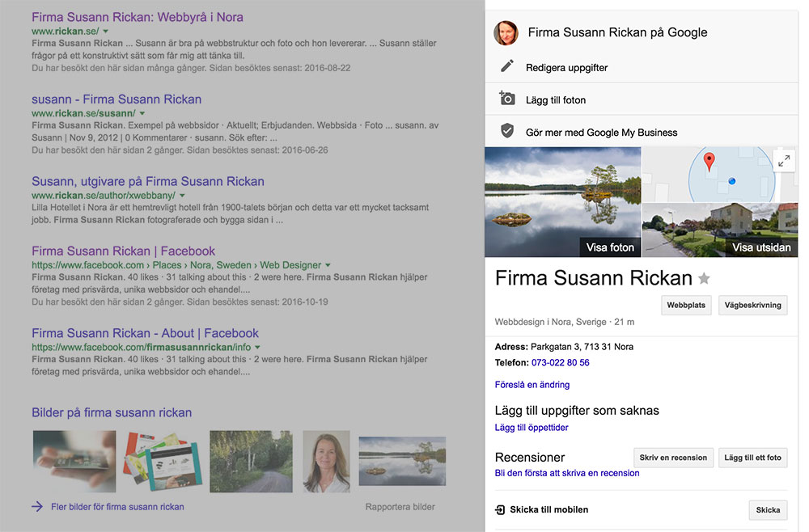The width and height of the screenshot is (809, 532).
Task: Open Firma Susann Rickan | Facebook result
Action: tap(123, 251)
